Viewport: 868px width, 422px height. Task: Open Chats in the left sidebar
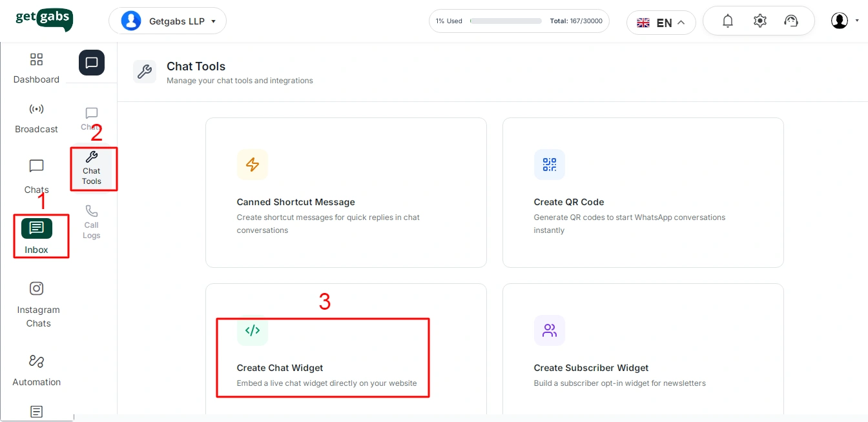(x=37, y=175)
